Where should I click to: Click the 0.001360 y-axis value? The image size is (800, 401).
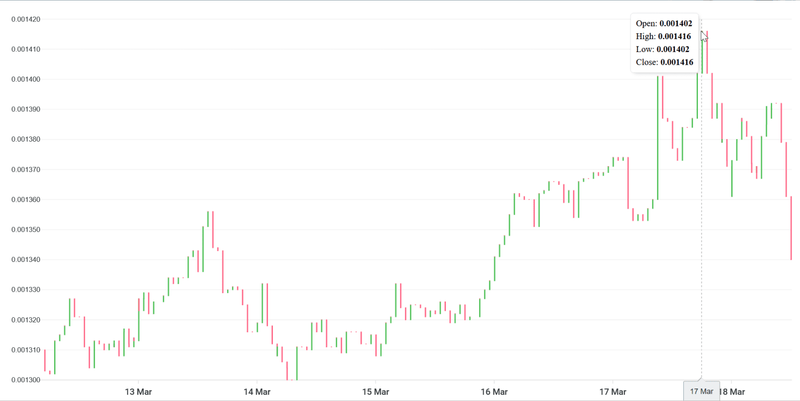(21, 199)
